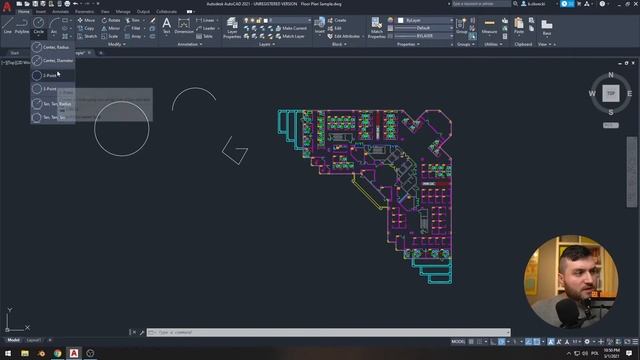Open the Parametric ribbon tab
This screenshot has width=640, height=360.
click(84, 12)
